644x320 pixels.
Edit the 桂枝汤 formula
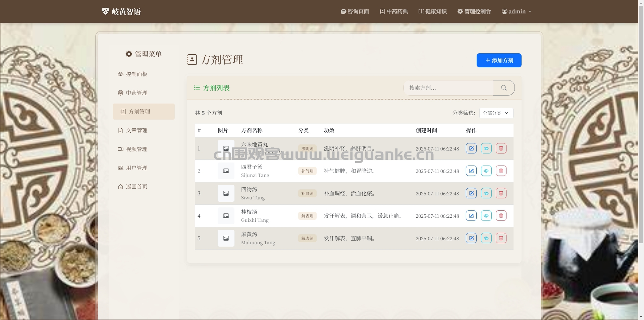(471, 216)
